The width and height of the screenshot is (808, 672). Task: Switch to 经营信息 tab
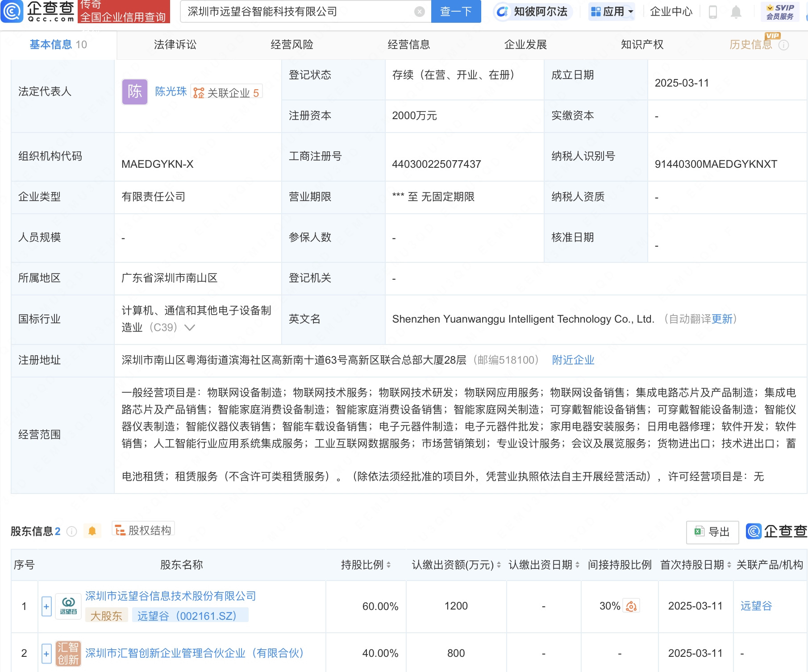(x=409, y=45)
